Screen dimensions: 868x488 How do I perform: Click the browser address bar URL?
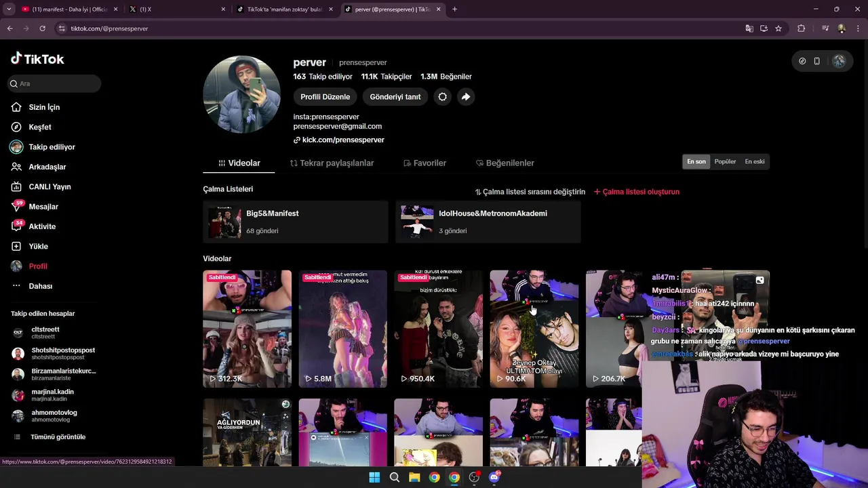coord(109,28)
